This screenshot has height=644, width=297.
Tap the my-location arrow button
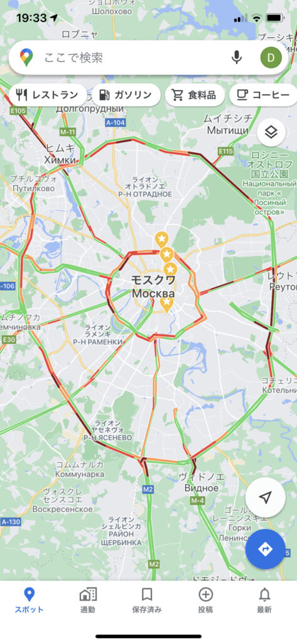266,498
